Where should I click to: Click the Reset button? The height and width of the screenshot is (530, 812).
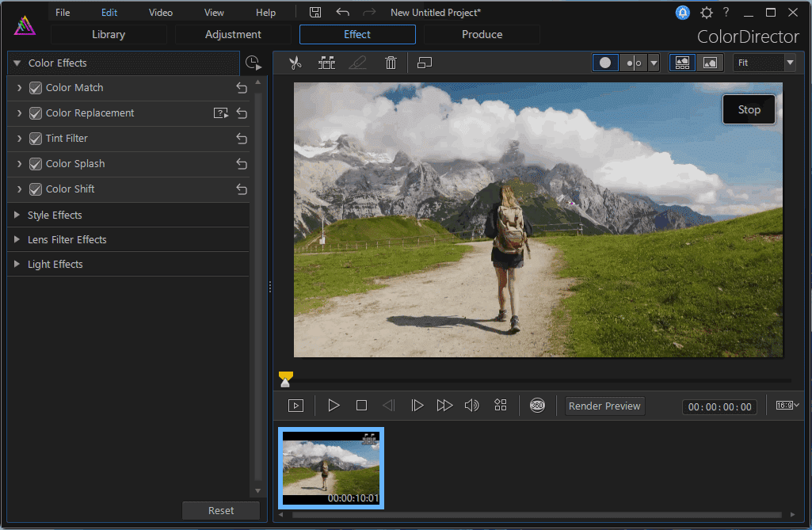[220, 510]
